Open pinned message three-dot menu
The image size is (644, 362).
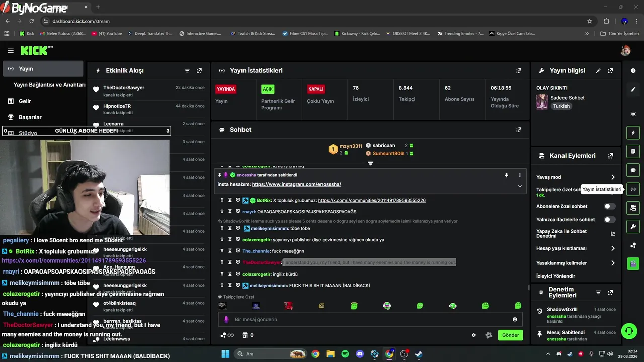point(520,175)
